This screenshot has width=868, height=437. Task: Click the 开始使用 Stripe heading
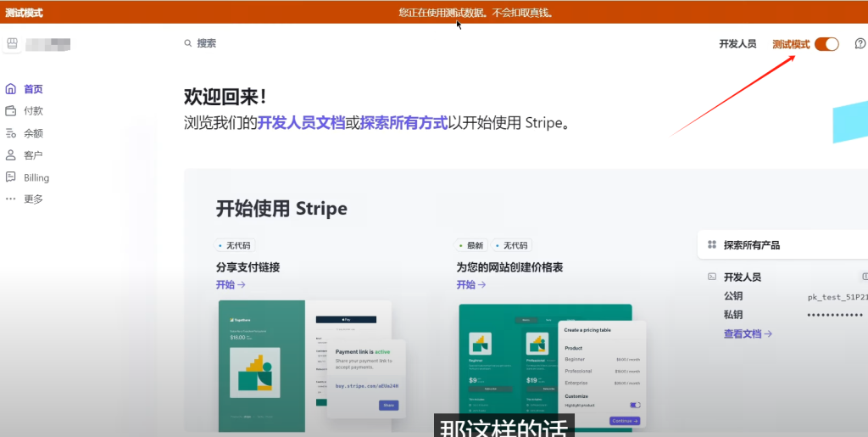coord(281,209)
